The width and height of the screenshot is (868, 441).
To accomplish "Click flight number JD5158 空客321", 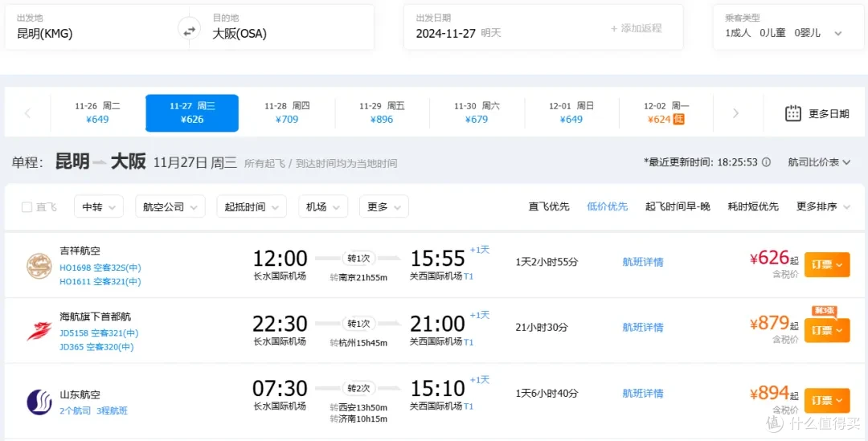I will [x=99, y=333].
